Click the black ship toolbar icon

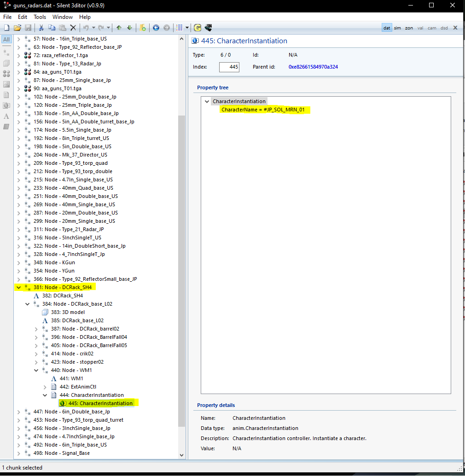[208, 28]
